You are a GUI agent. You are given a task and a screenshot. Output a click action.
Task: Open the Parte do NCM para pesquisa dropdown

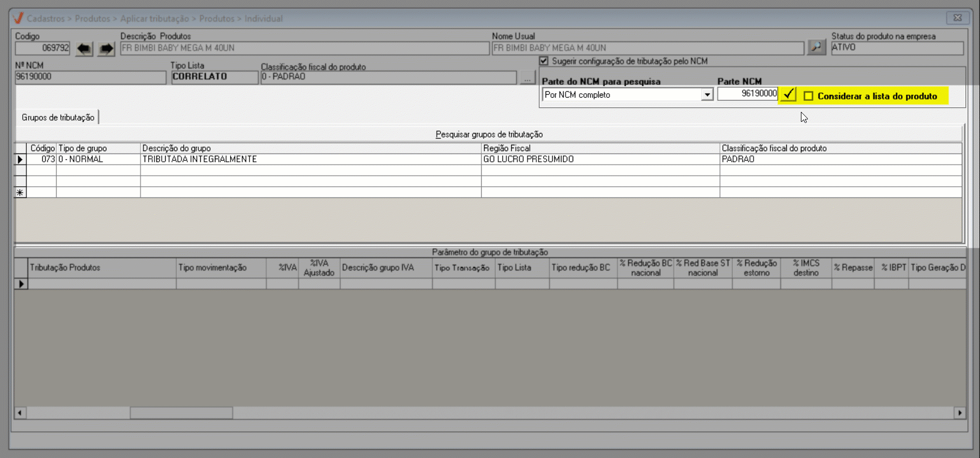coord(707,95)
